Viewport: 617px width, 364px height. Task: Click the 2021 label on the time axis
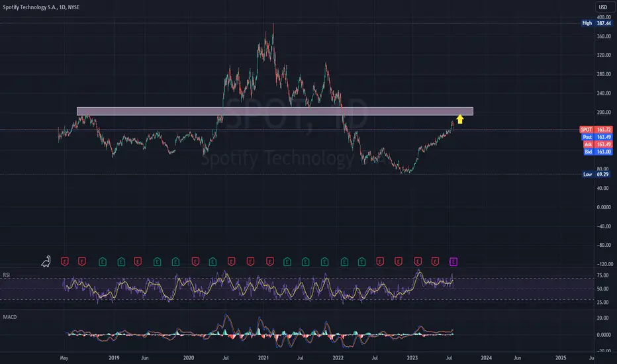[263, 357]
